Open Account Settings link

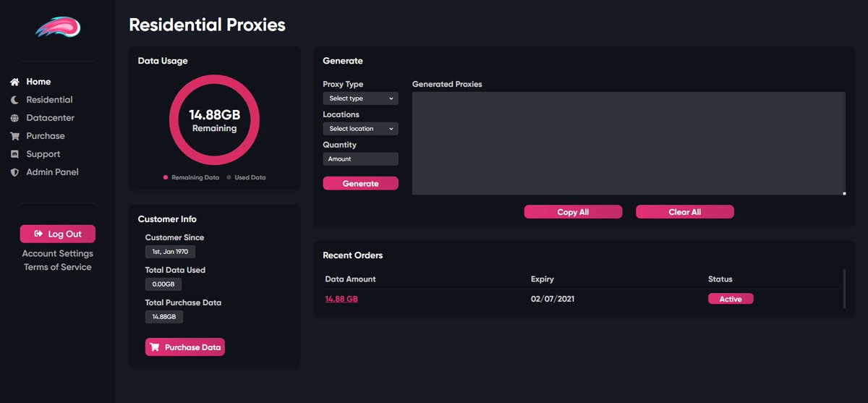click(x=58, y=253)
